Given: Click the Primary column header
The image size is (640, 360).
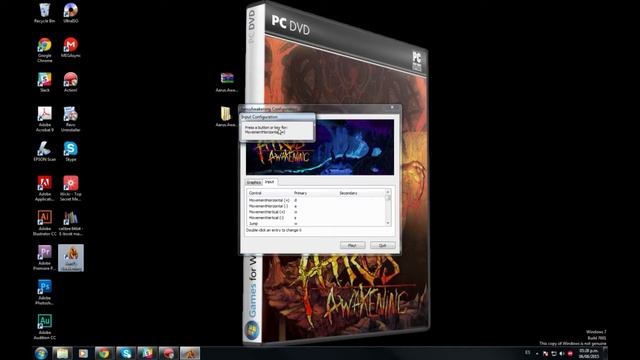Looking at the screenshot, I should point(315,193).
